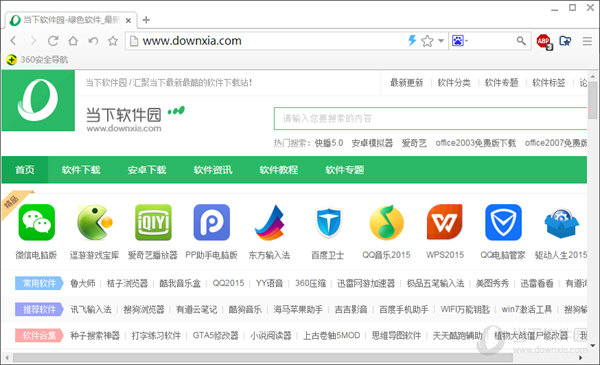Open the 思维导图软件 link
600x365 pixels.
(396, 336)
